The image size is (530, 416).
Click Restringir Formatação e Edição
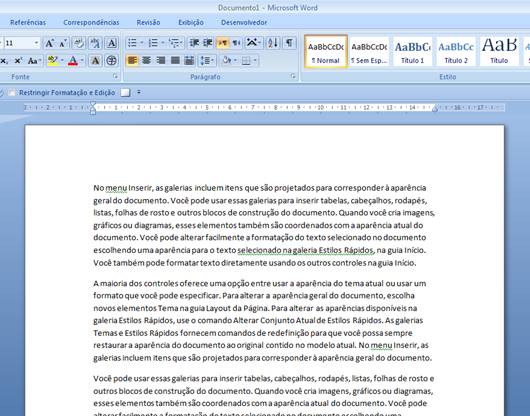coord(67,93)
